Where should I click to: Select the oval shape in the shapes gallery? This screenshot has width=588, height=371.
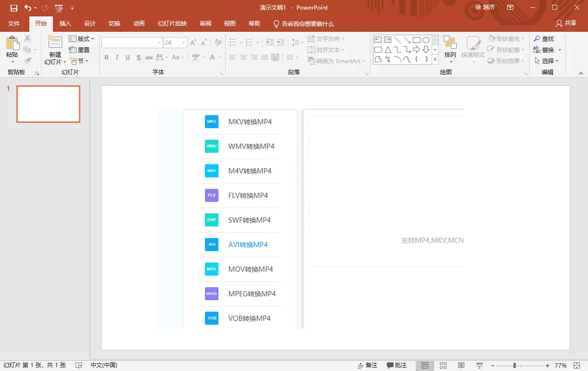(x=426, y=40)
